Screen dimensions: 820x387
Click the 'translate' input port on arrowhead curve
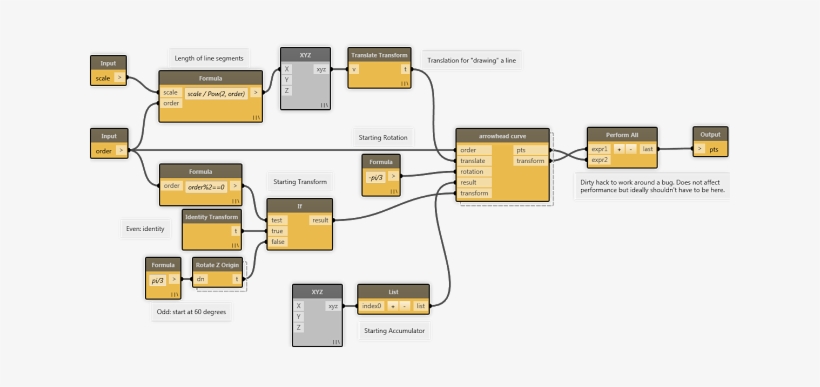point(474,161)
